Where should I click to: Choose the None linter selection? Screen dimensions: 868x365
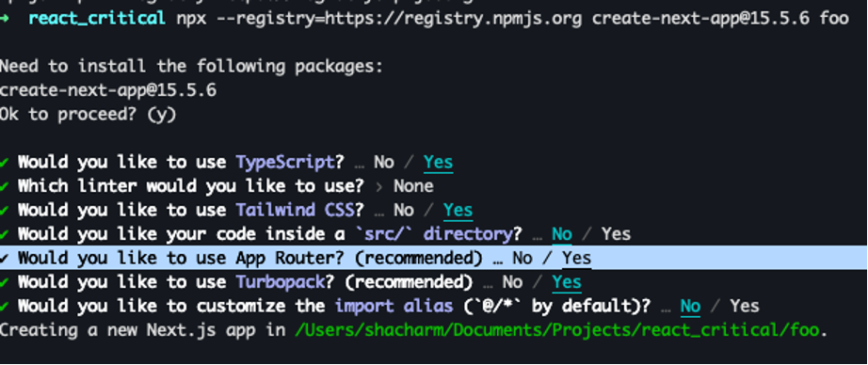(x=413, y=186)
